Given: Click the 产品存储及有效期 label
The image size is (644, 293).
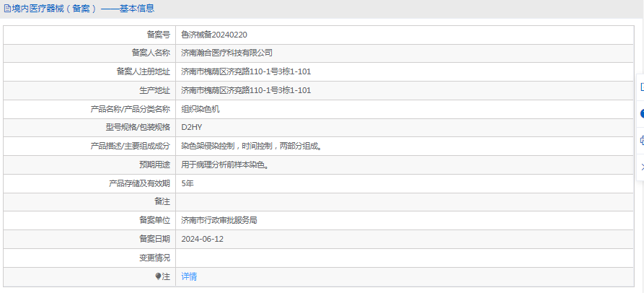Looking at the screenshot, I should click(139, 184).
